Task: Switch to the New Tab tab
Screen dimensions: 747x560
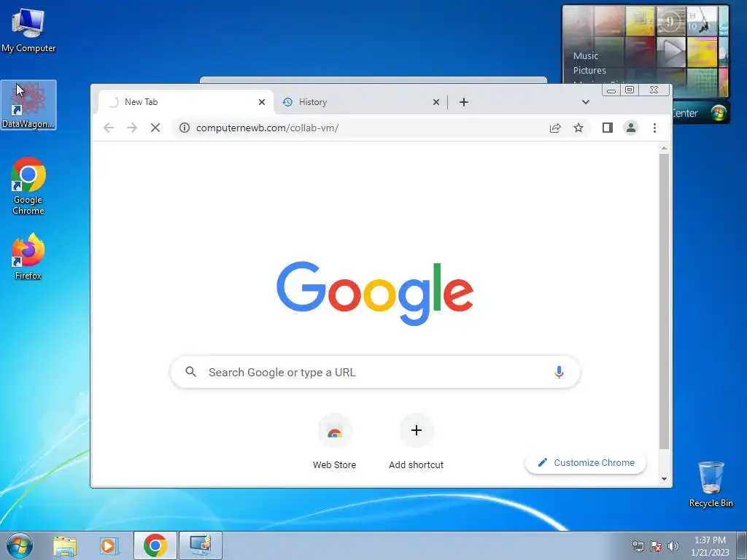Action: pos(186,102)
